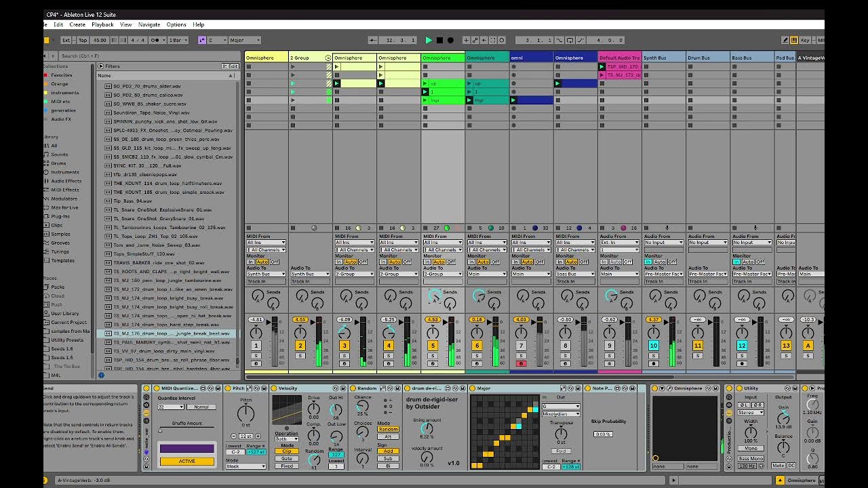868x488 pixels.
Task: Mute track 2 with its Track Activator button
Action: coord(300,346)
